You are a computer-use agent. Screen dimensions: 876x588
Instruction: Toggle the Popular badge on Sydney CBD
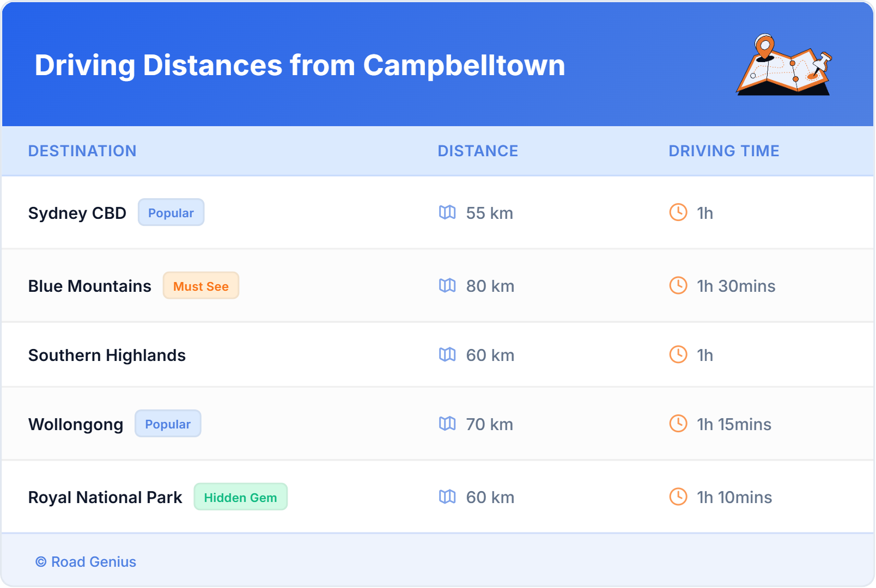171,212
